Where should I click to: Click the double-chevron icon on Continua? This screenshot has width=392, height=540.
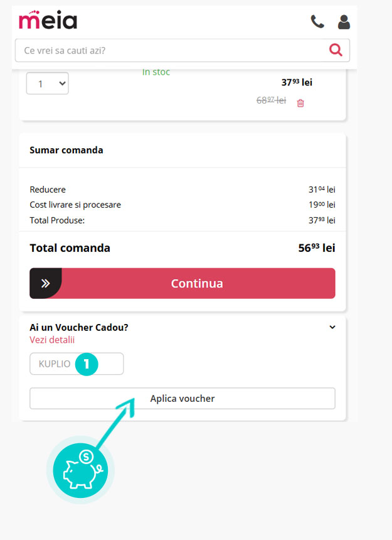click(45, 283)
